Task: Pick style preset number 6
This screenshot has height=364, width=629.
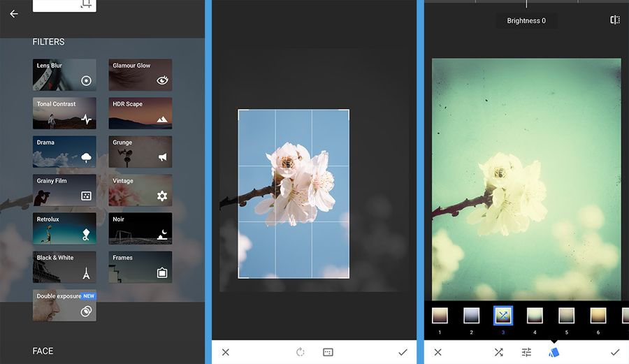Action: (x=598, y=316)
